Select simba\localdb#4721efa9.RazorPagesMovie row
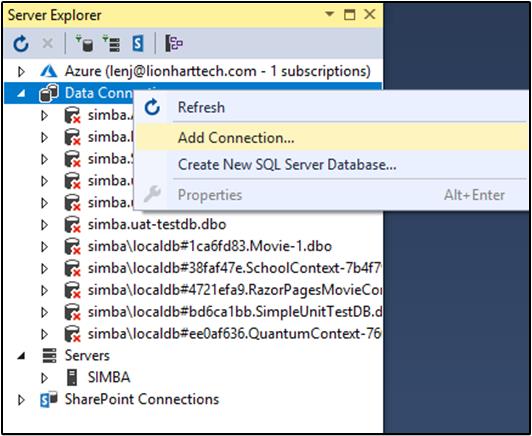This screenshot has height=436, width=532. point(235,290)
